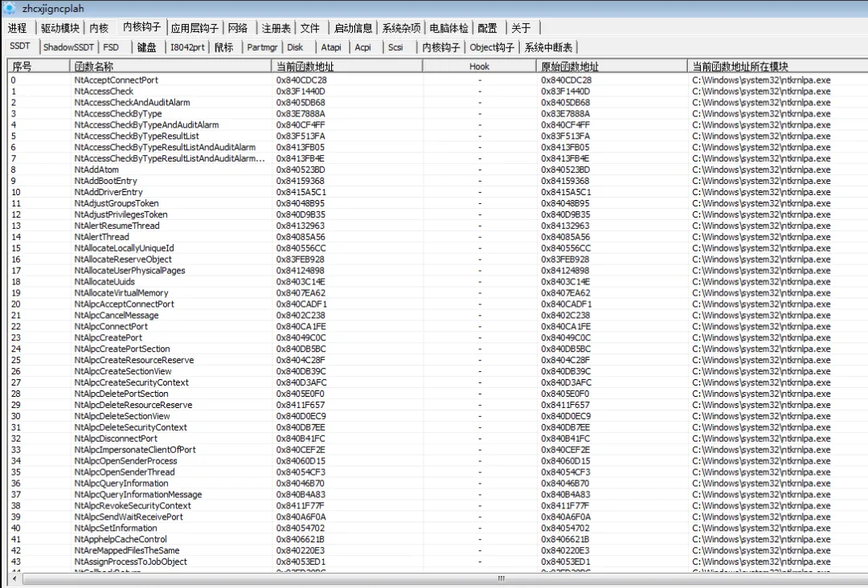The width and height of the screenshot is (868, 588).
Task: Select NtAlpcOpenSenderProcess entry
Action: tap(438, 461)
